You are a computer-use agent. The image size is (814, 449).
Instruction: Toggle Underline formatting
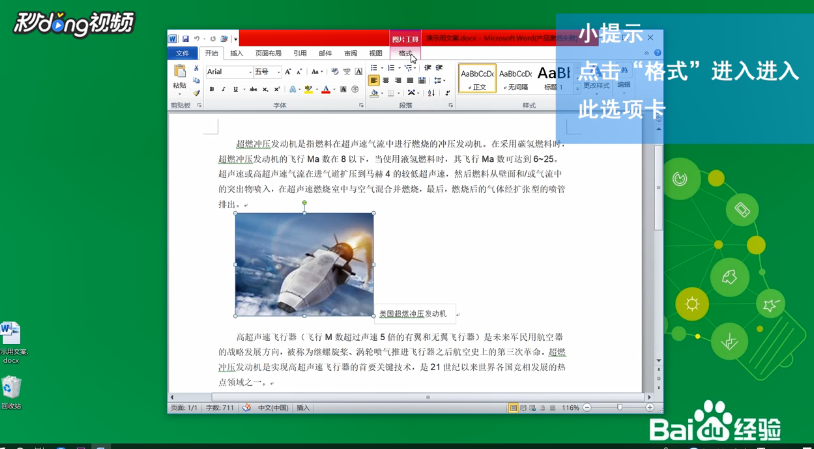click(x=236, y=89)
